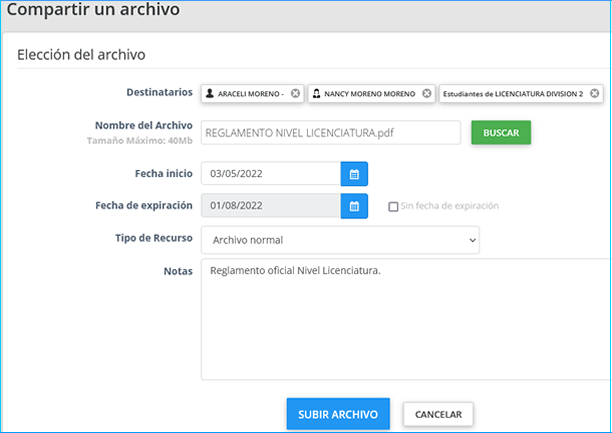The image size is (612, 433).
Task: Click the Fecha de expiración date field
Action: tap(270, 206)
